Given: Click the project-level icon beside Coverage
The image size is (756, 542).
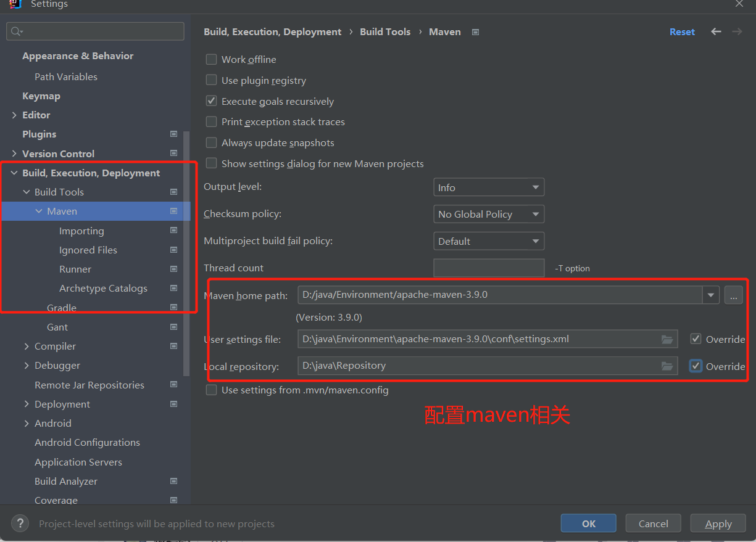Looking at the screenshot, I should coord(173,500).
